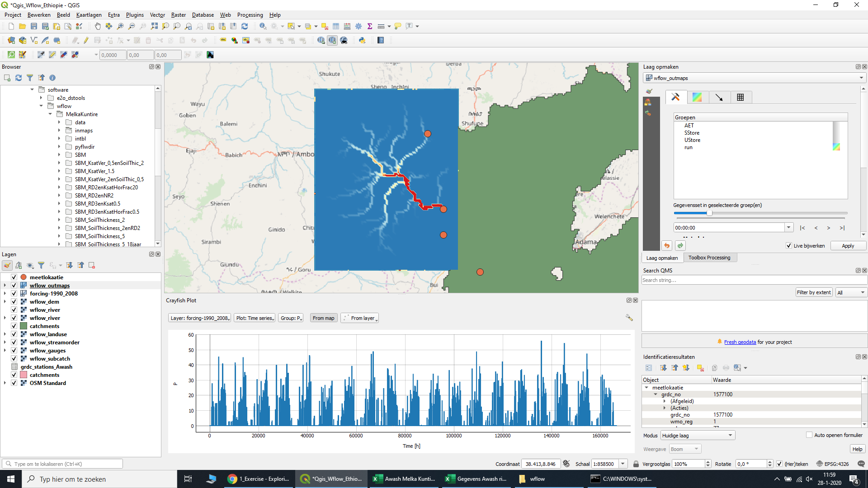Viewport: 868px width, 488px height.
Task: Open the Field Calculator abacus icon
Action: 347,26
